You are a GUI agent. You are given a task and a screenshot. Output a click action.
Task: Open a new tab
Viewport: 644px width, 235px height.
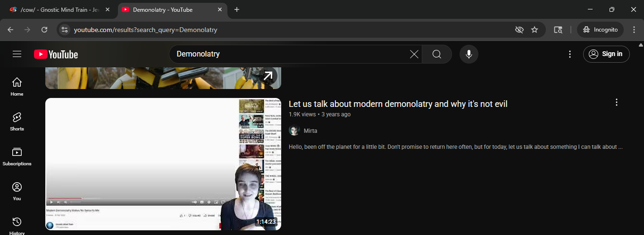237,9
